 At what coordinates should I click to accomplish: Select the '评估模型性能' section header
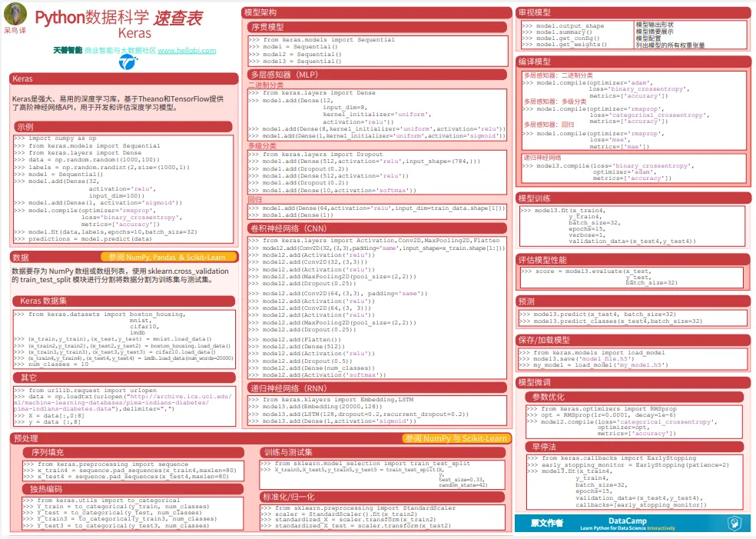point(633,260)
